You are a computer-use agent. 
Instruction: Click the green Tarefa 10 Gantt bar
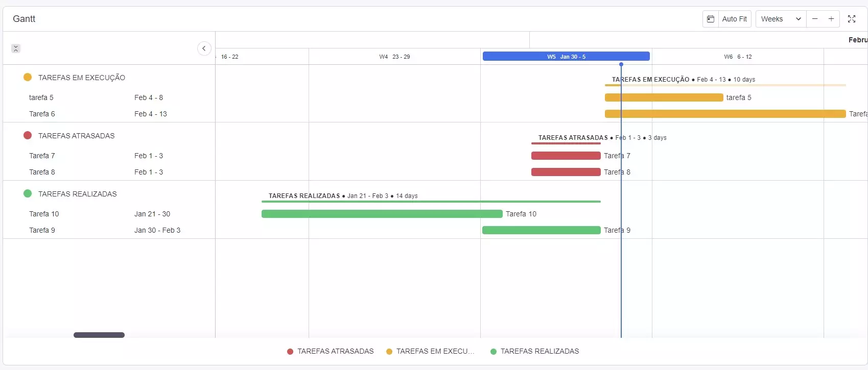(x=382, y=214)
